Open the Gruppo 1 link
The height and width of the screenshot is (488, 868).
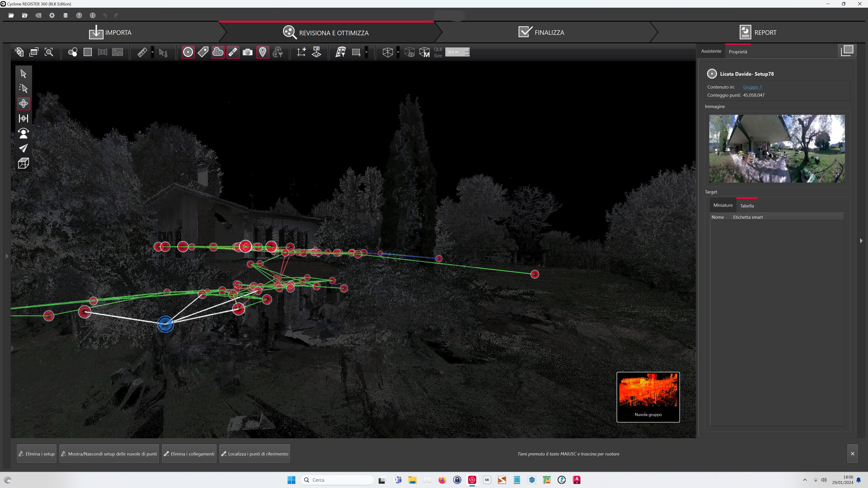coord(752,87)
